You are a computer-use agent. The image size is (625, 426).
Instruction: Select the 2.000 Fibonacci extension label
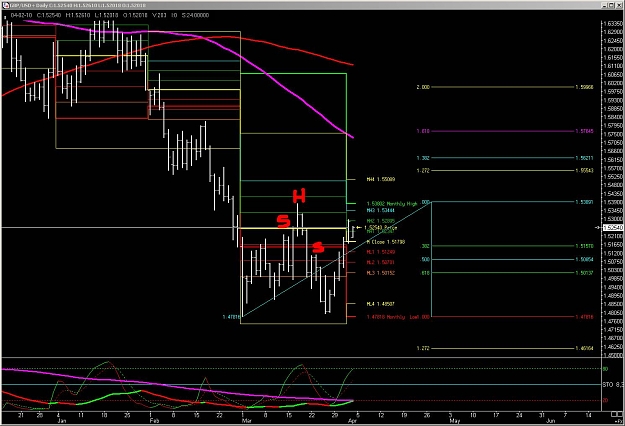[423, 87]
